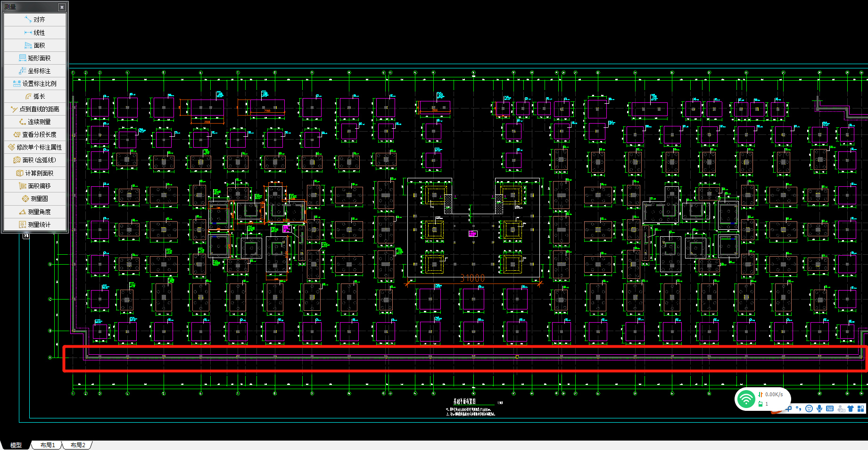Image resolution: width=868 pixels, height=450 pixels.
Task: Open 设置标注比例 annotation scale setting
Action: tap(35, 83)
